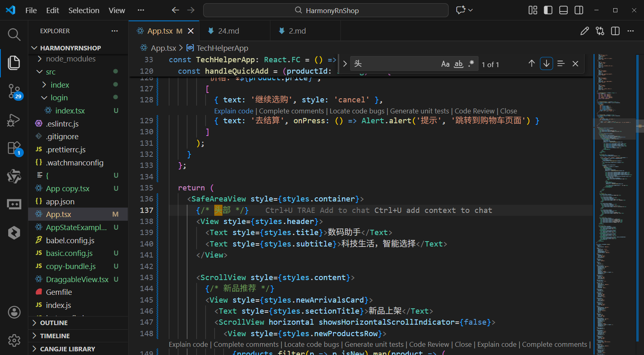This screenshot has height=355, width=644.
Task: Click the HarmonyRnShop command center search
Action: click(326, 10)
